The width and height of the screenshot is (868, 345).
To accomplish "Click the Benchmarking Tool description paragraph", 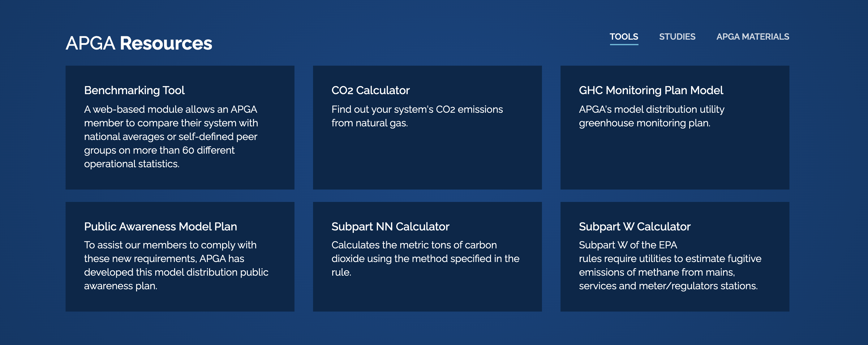I will (x=171, y=136).
